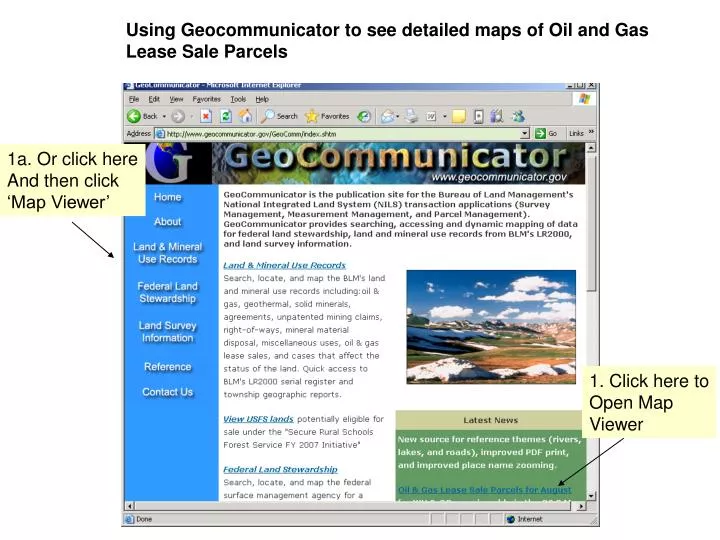
Task: Click the Forward arrow button
Action: click(x=178, y=117)
